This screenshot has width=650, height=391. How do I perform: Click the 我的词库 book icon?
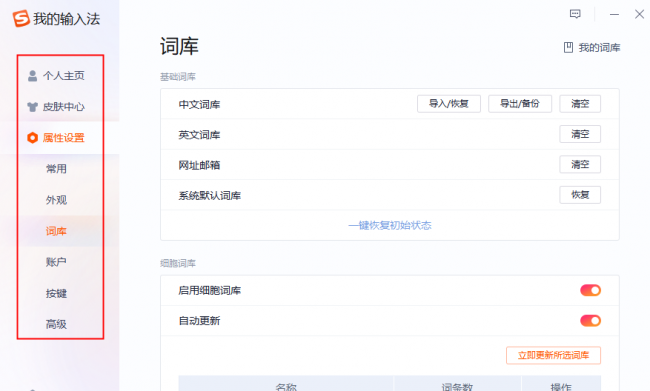tap(568, 47)
